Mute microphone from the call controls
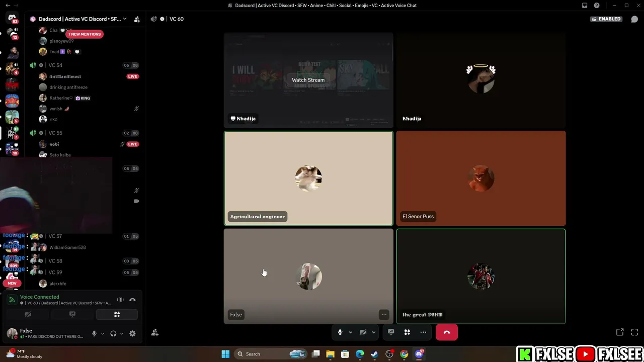 click(340, 332)
